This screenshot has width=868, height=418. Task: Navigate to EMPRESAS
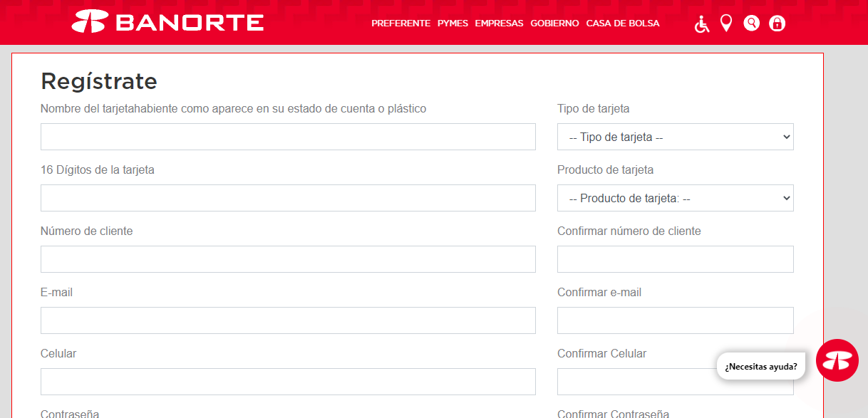[x=499, y=23]
